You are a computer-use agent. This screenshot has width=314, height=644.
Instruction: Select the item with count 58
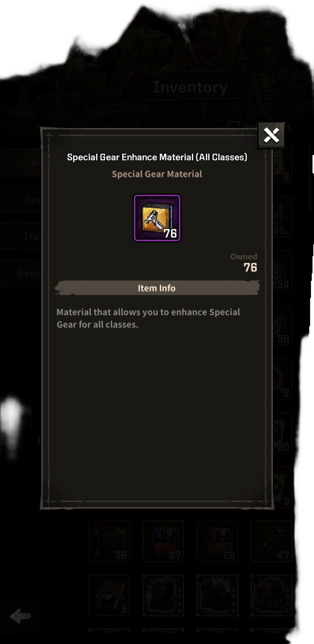point(282,325)
